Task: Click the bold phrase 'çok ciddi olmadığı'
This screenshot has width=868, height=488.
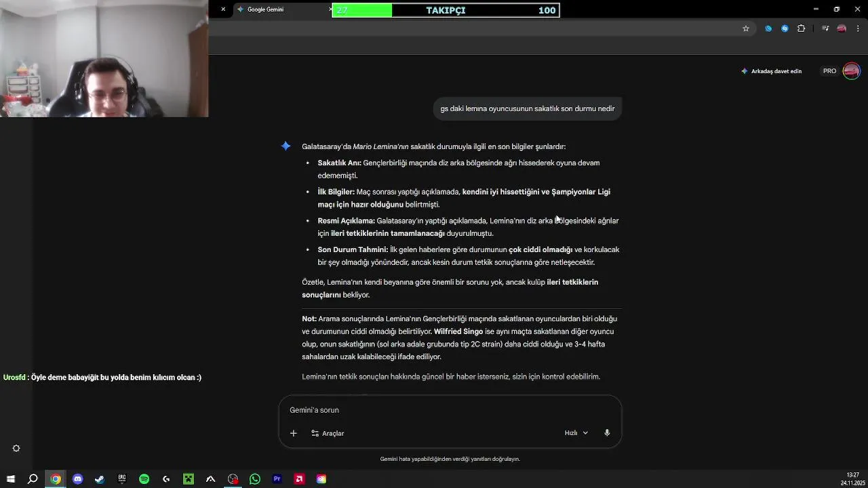Action: point(540,250)
